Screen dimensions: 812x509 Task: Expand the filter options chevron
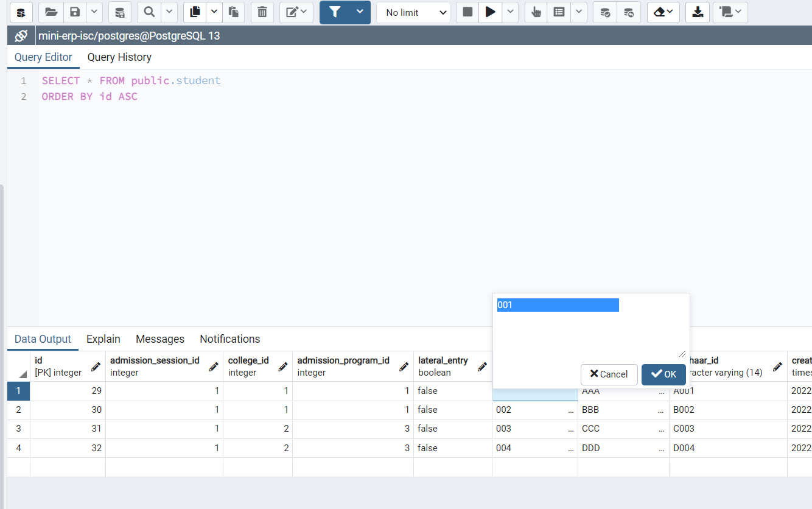point(359,12)
